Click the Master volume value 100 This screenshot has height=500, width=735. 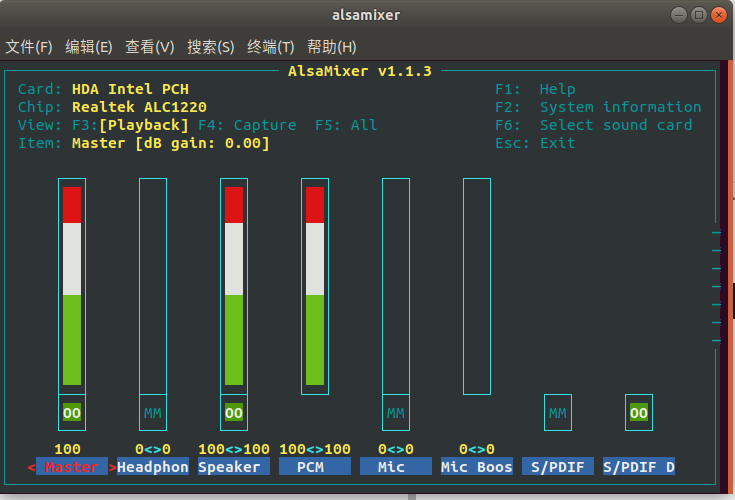pos(68,449)
